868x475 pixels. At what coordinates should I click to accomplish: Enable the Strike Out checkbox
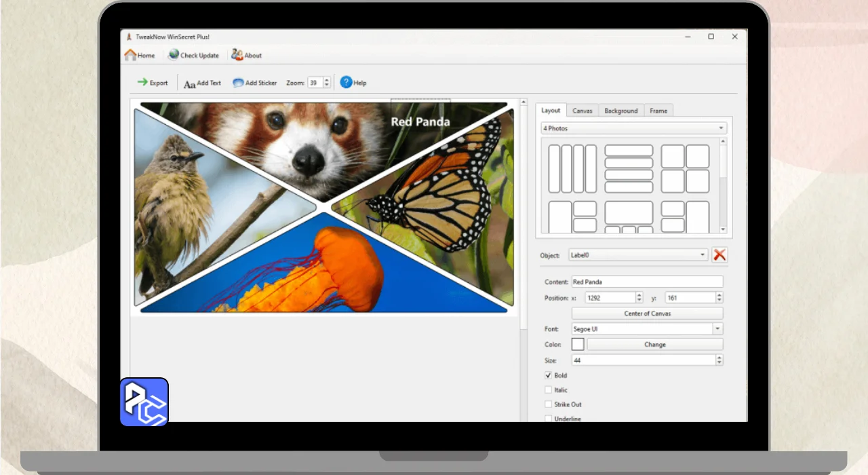coord(549,404)
